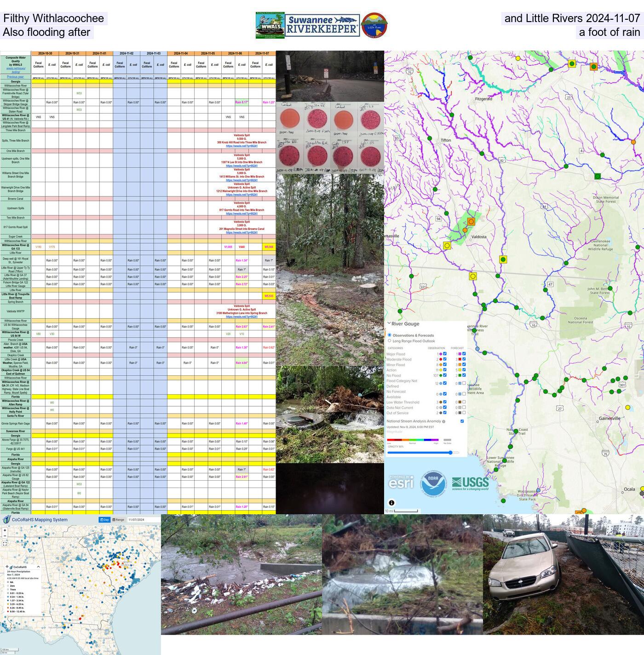Open spill link under 817 Gornto Road

(x=241, y=213)
